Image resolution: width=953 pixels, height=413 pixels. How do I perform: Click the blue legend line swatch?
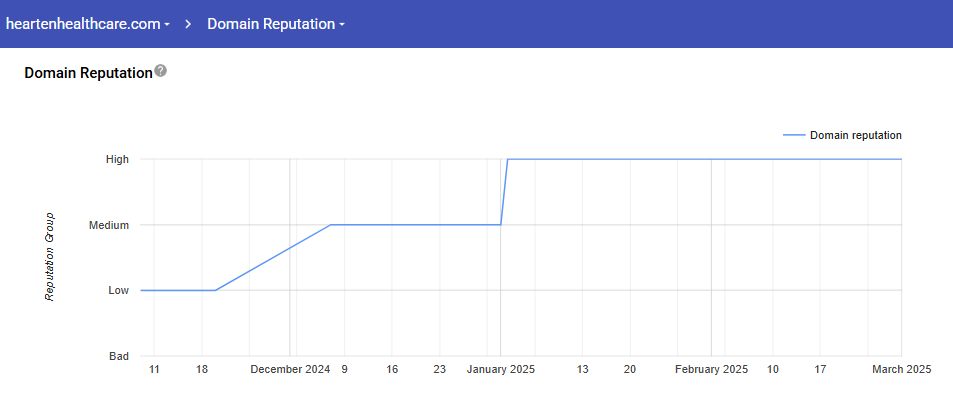point(793,135)
